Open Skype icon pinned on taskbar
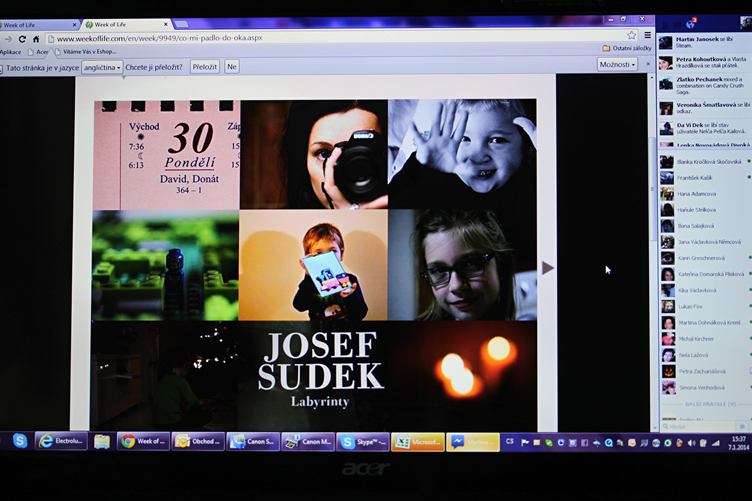Image resolution: width=752 pixels, height=501 pixels. [20, 441]
